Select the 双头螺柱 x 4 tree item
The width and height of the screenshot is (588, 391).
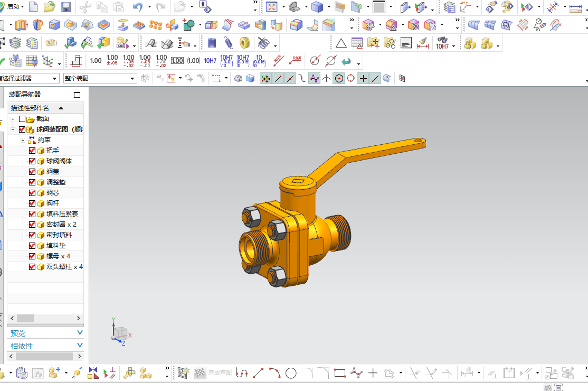[x=64, y=267]
